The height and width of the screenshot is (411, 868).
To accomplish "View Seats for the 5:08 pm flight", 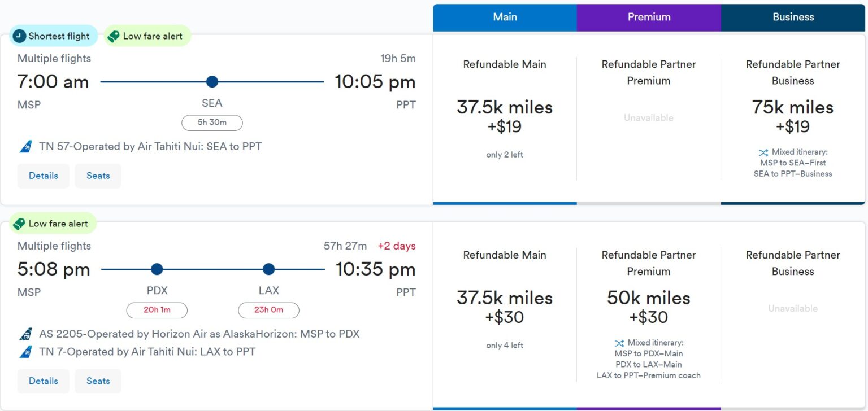I will coord(98,381).
